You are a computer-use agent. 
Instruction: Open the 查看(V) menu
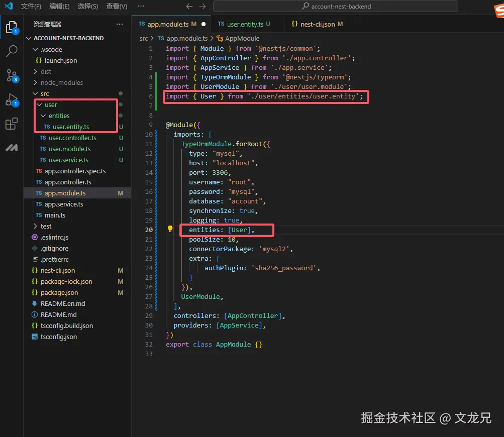(117, 6)
